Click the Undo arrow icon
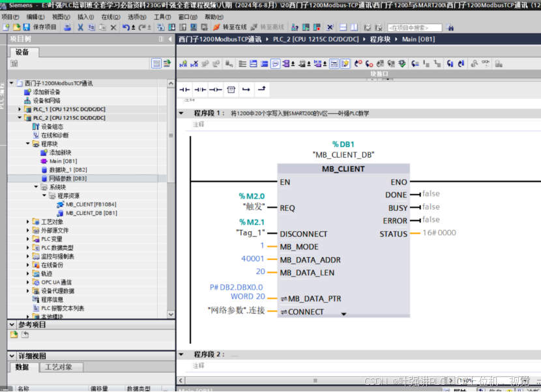Image resolution: width=541 pixels, height=392 pixels. pyautogui.click(x=126, y=27)
